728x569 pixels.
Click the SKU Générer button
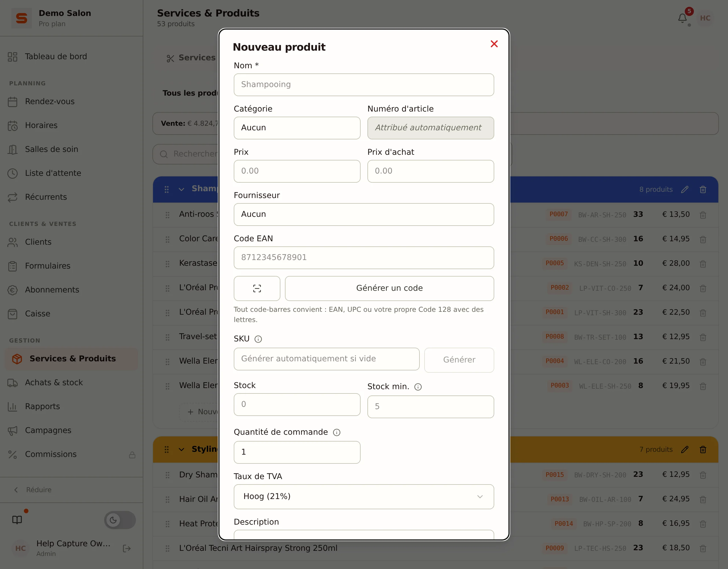point(459,360)
